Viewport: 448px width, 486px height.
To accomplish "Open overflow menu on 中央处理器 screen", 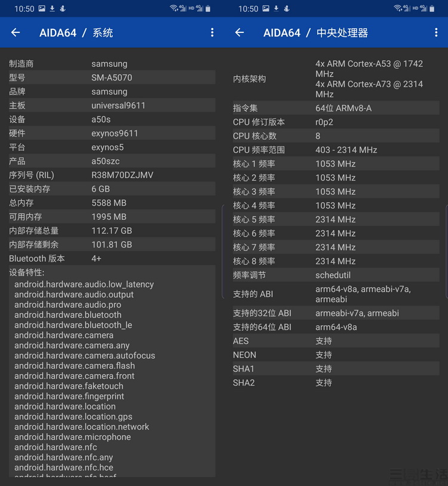I will point(436,32).
